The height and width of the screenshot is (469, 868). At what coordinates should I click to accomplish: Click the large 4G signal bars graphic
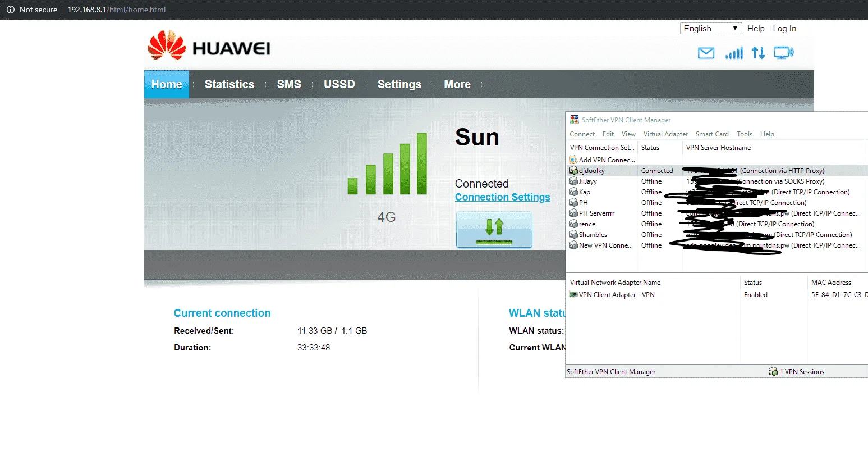(x=387, y=164)
